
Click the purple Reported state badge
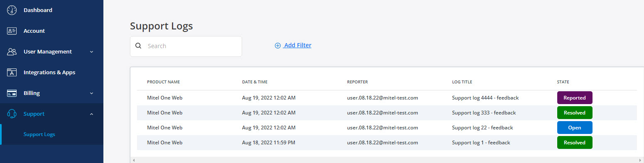575,98
